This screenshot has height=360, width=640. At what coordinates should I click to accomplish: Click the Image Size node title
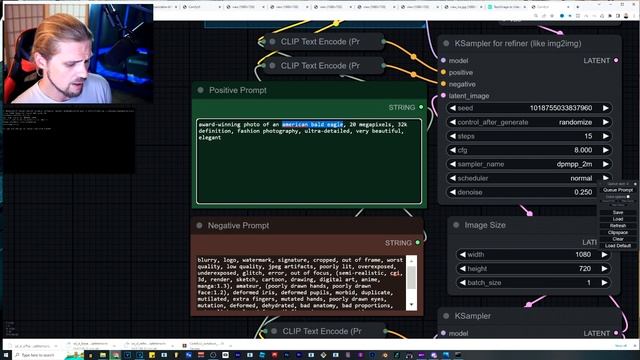tap(485, 225)
